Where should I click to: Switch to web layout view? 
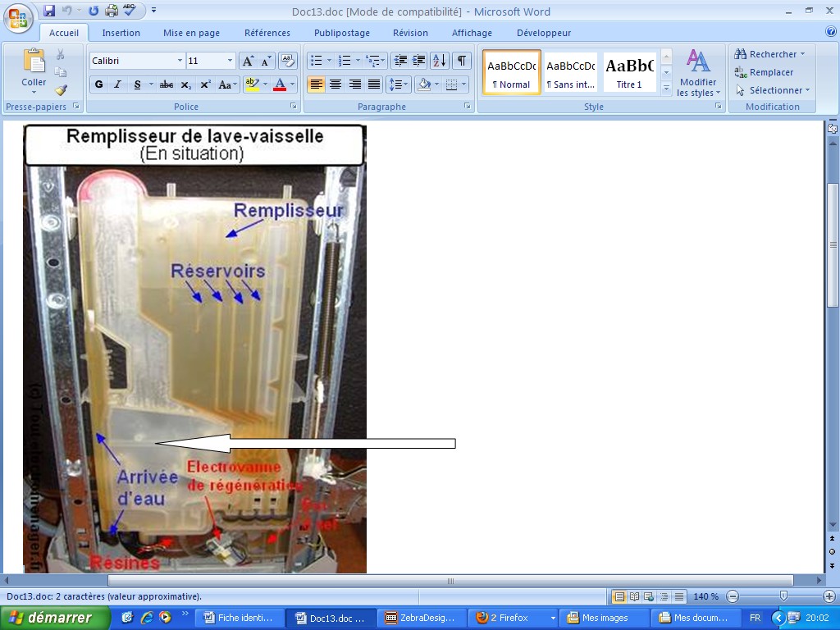649,596
